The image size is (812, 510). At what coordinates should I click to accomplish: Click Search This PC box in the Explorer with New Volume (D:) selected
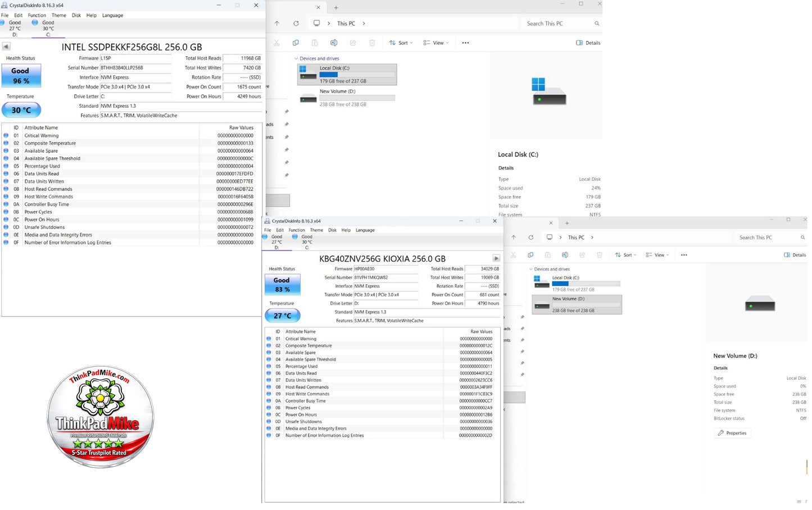coord(770,238)
